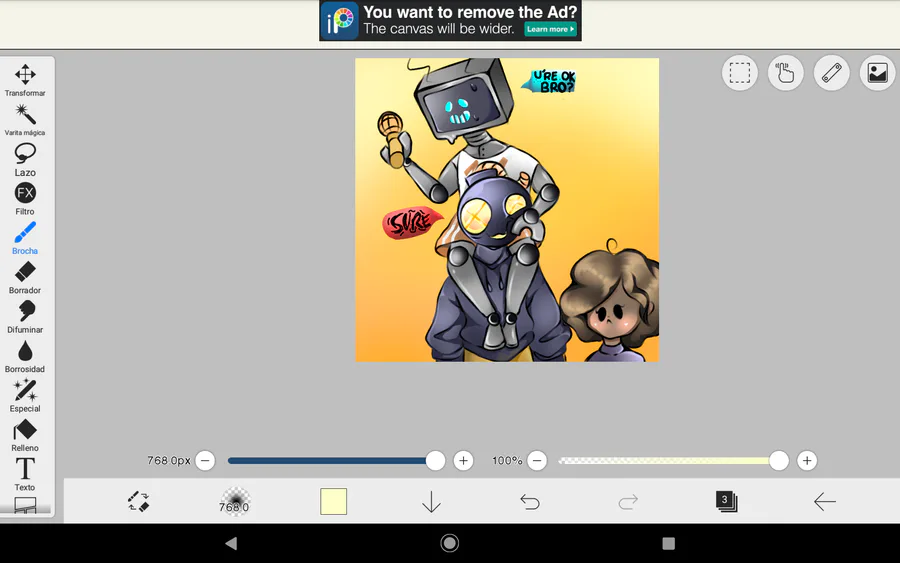Tap the 100% opacity value

coord(507,460)
